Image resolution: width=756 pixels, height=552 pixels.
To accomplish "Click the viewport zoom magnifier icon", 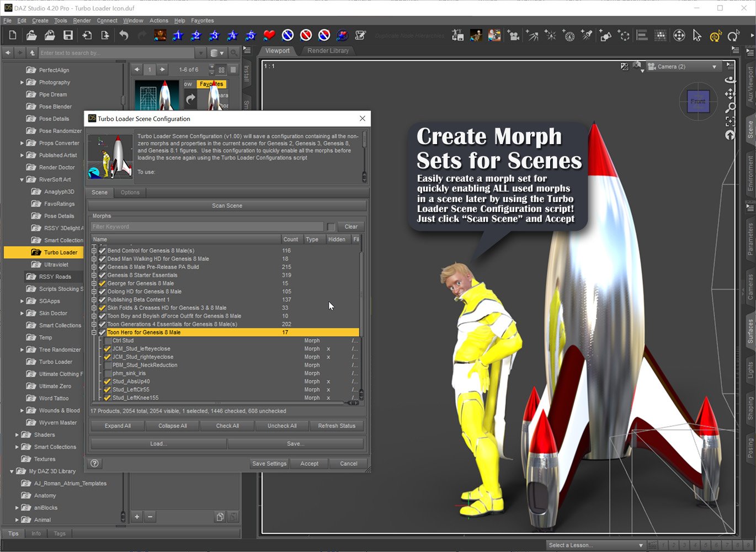I will pyautogui.click(x=730, y=108).
